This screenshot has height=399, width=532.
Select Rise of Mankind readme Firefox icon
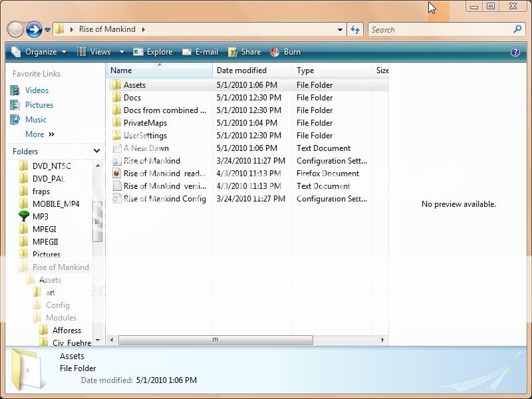click(x=116, y=173)
